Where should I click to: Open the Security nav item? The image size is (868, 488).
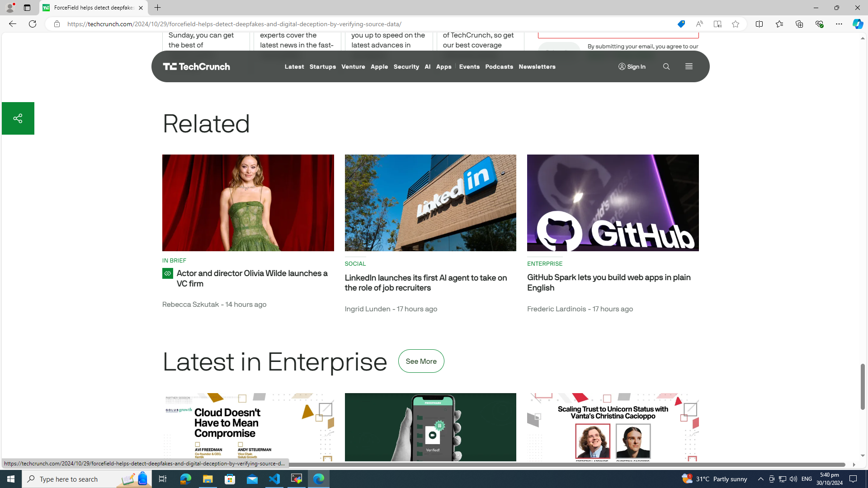[406, 66]
